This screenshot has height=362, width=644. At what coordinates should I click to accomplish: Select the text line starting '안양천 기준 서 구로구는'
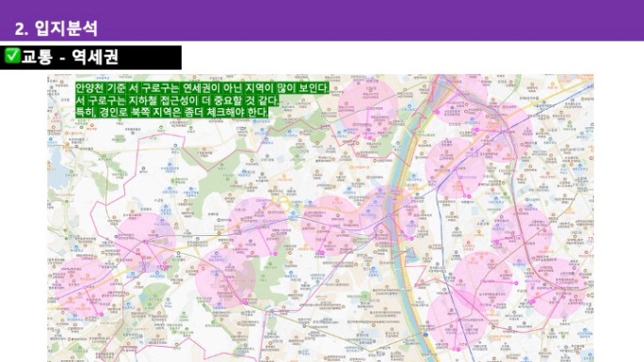[x=202, y=88]
